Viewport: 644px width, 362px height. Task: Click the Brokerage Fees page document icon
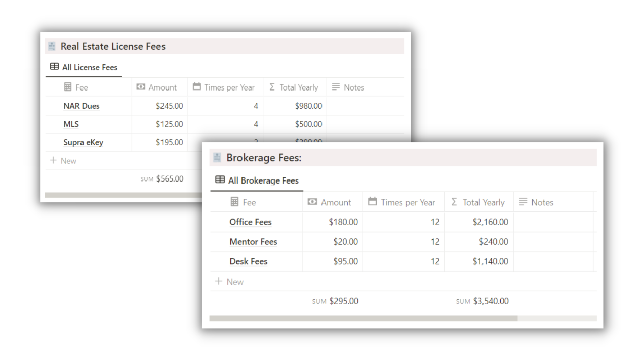(216, 157)
